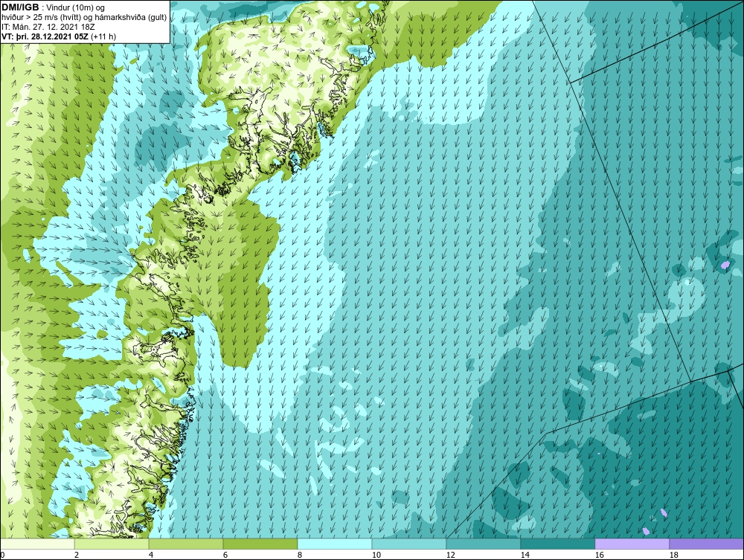Click the 4–6 m/s green legend swatch
This screenshot has width=744, height=560.
point(186,544)
